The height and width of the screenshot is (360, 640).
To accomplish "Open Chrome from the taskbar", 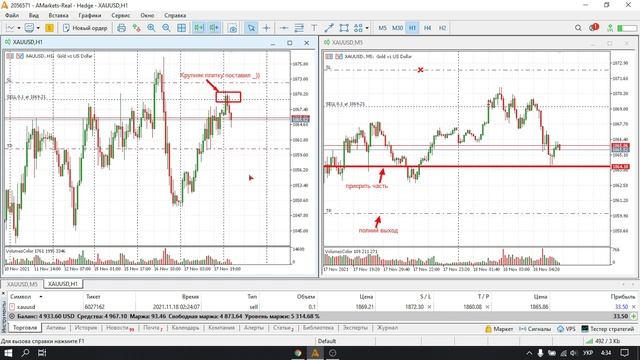I will click(x=298, y=353).
